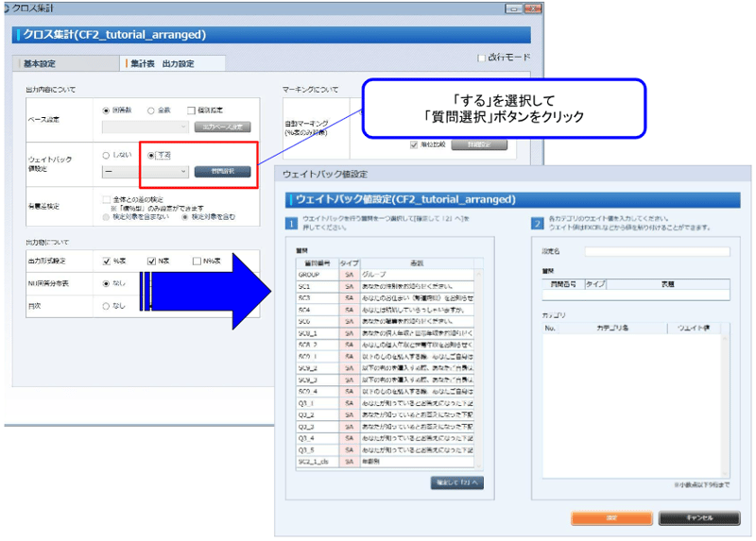
Task: Click the キャンセル button
Action: click(x=699, y=518)
